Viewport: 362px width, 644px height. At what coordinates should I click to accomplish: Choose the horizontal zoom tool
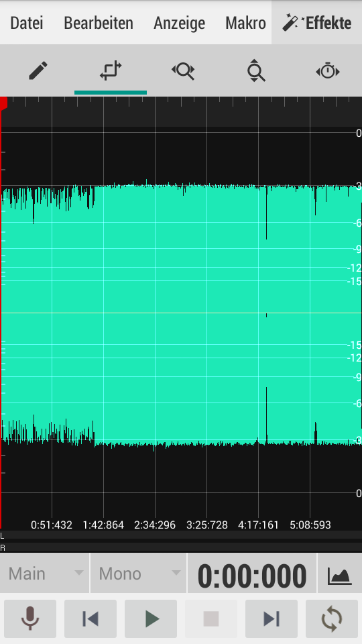click(x=182, y=70)
